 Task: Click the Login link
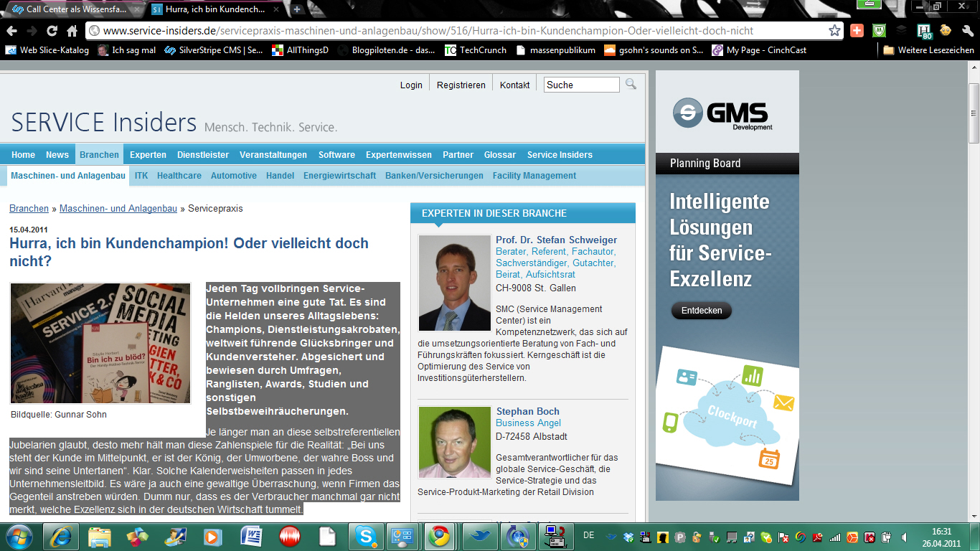pyautogui.click(x=411, y=85)
